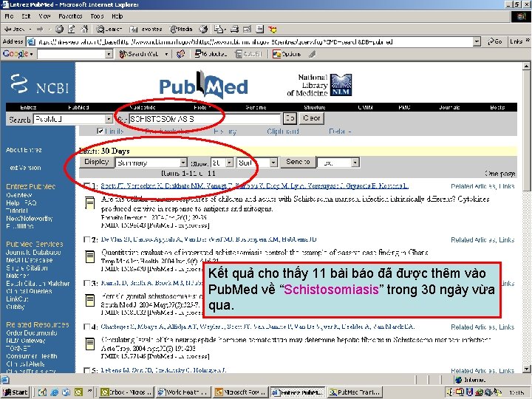532x399 pixels.
Task: Open the Google logo menu dropdown
Action: (18, 54)
